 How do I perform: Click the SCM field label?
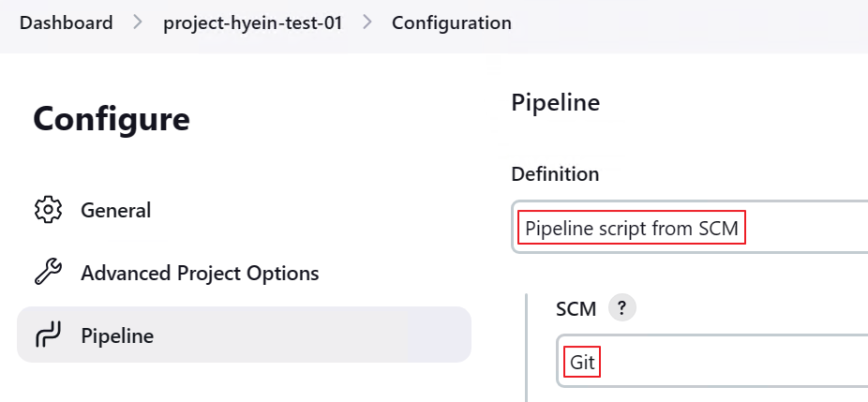[576, 308]
